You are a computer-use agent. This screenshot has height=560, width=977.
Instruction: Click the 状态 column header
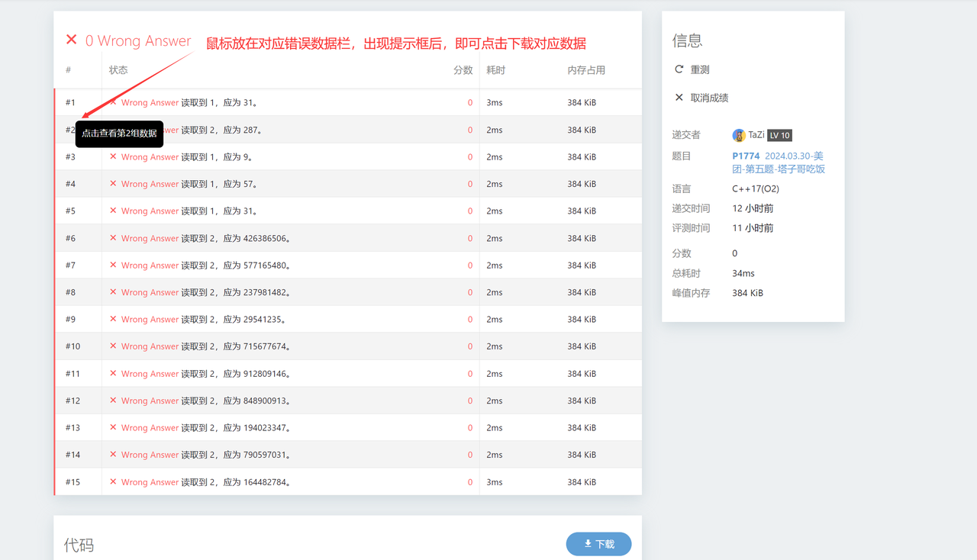tap(118, 70)
